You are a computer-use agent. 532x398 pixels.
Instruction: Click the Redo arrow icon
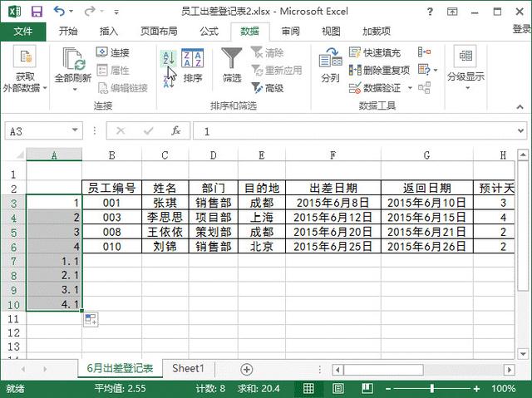click(x=90, y=11)
